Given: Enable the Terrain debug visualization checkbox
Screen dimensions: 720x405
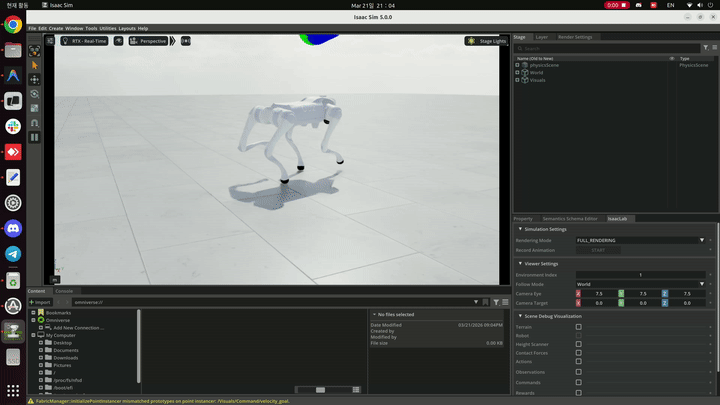Looking at the screenshot, I should 578,326.
